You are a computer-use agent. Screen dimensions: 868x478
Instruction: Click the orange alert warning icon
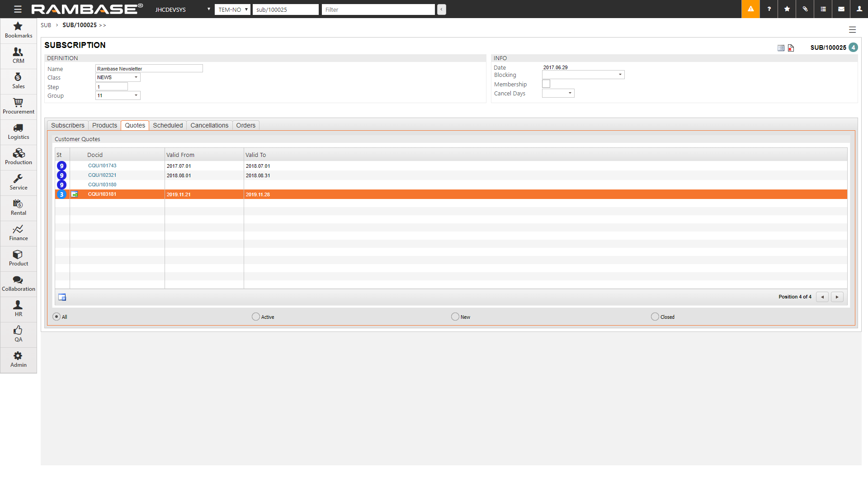(x=750, y=9)
